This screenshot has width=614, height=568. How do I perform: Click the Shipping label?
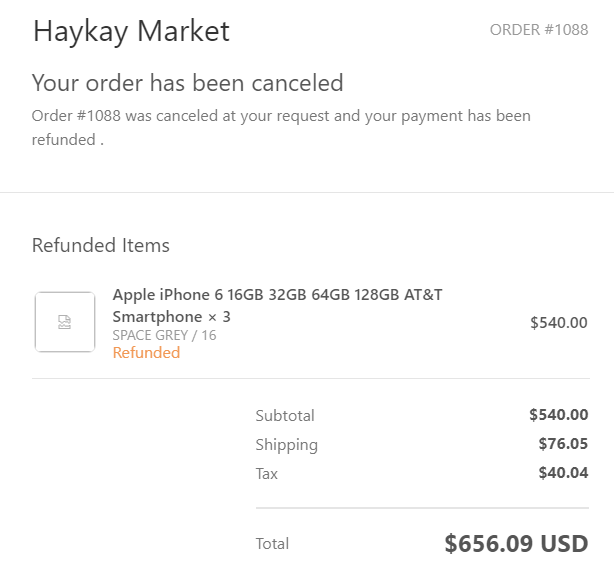point(286,444)
